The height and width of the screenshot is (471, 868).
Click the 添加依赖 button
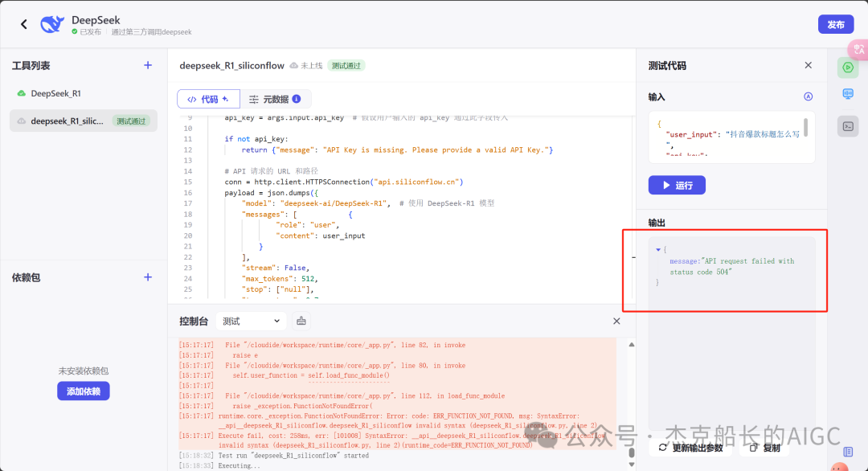coord(83,391)
